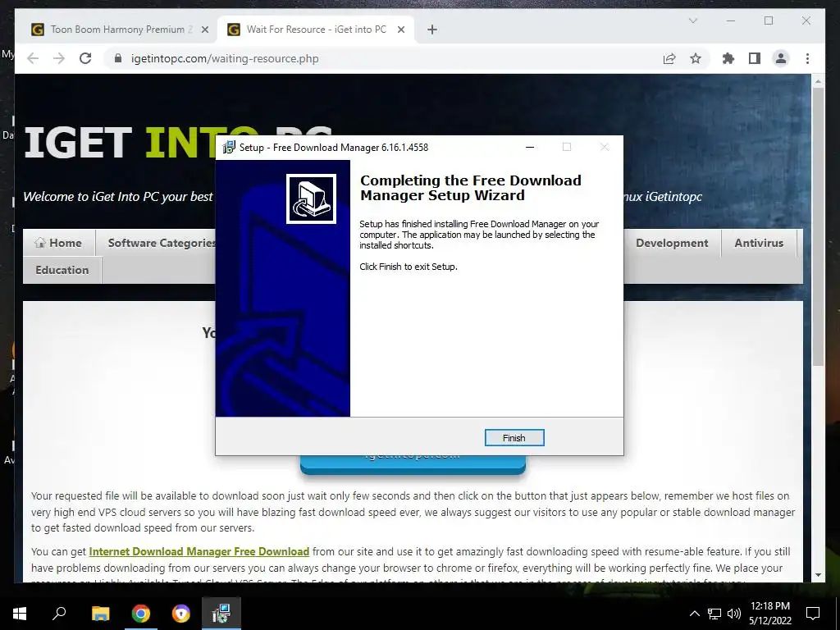Minimize the Chrome browser window

point(731,21)
